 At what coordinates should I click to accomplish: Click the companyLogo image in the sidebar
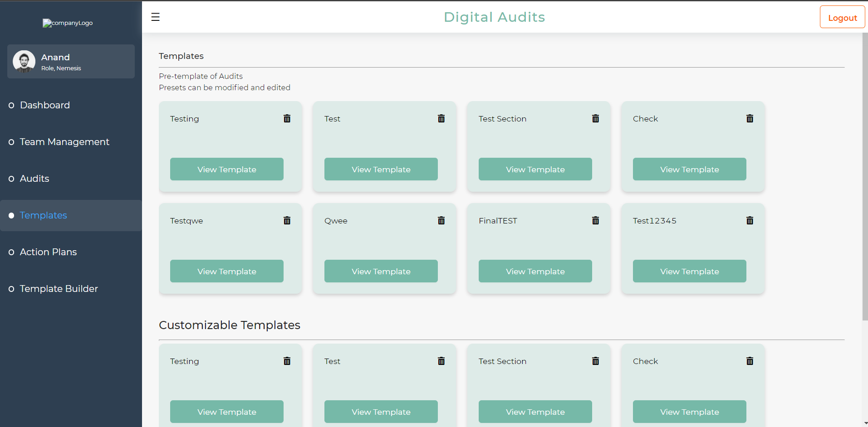68,23
